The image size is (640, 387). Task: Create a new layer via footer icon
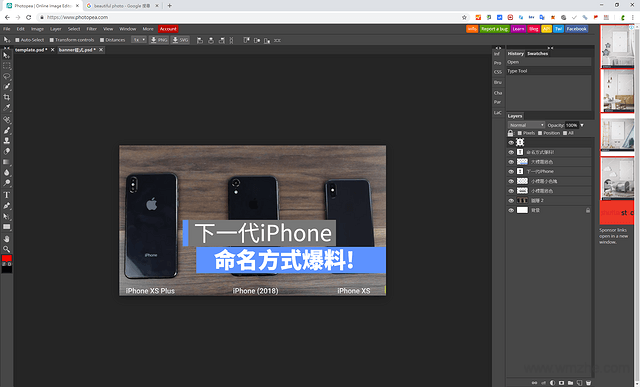579,383
